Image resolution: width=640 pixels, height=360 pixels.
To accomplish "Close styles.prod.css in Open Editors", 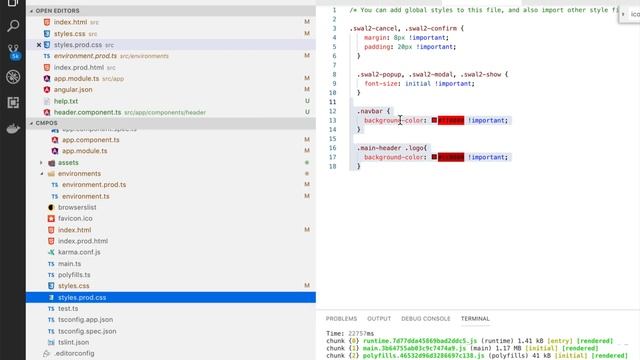I will point(39,45).
